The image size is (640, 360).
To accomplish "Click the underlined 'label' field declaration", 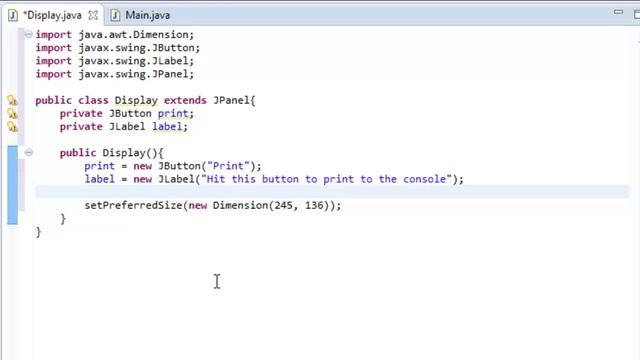I will [x=167, y=127].
